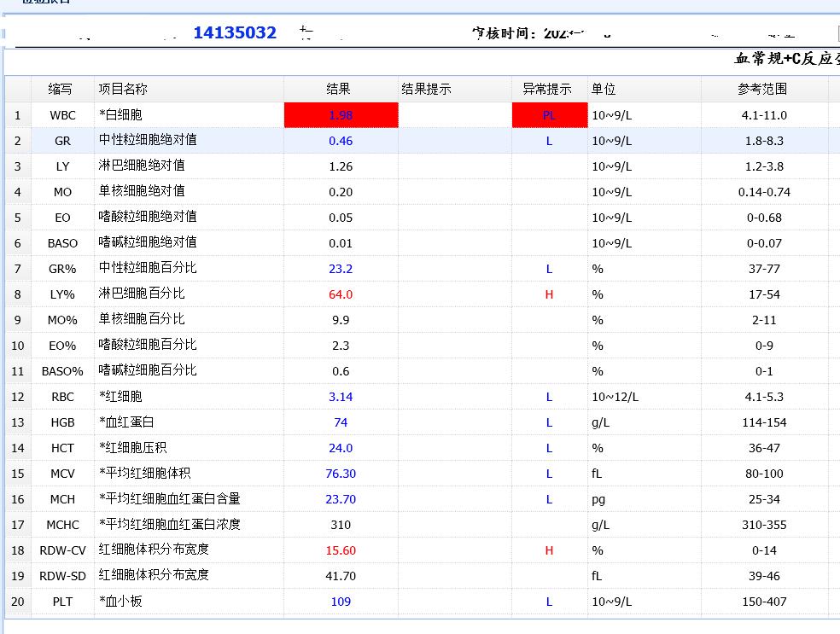Image resolution: width=840 pixels, height=634 pixels.
Task: Click the PL abnormal alert on row 1
Action: point(549,115)
